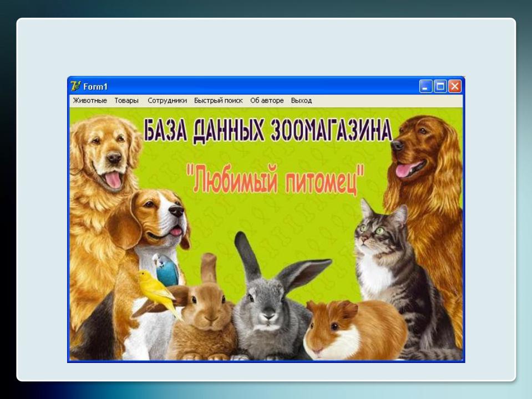Click the heading БАЗА ДАННЫХ ЗООМАГАЗИНА
The height and width of the screenshot is (399, 532).
pyautogui.click(x=268, y=131)
